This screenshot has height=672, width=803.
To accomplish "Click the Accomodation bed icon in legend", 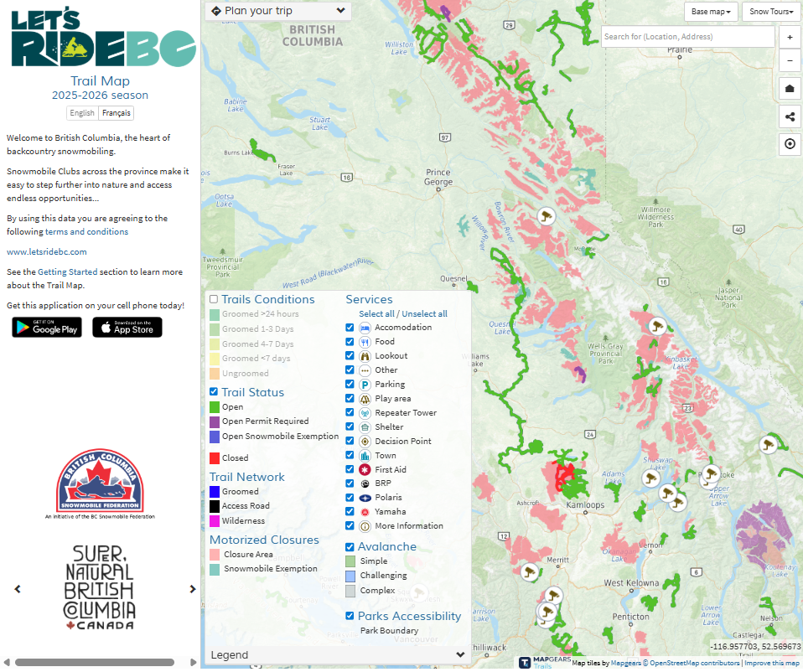I will (x=365, y=328).
